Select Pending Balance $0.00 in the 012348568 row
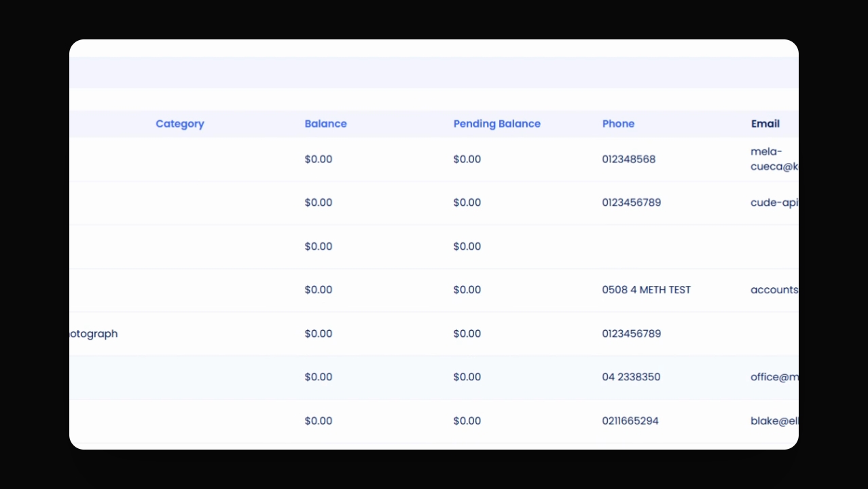 point(467,159)
